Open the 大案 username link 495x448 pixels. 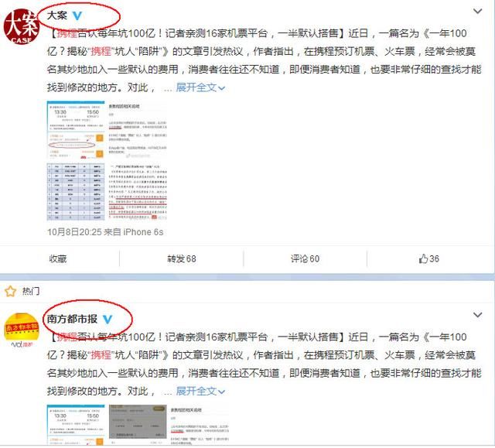click(x=57, y=15)
